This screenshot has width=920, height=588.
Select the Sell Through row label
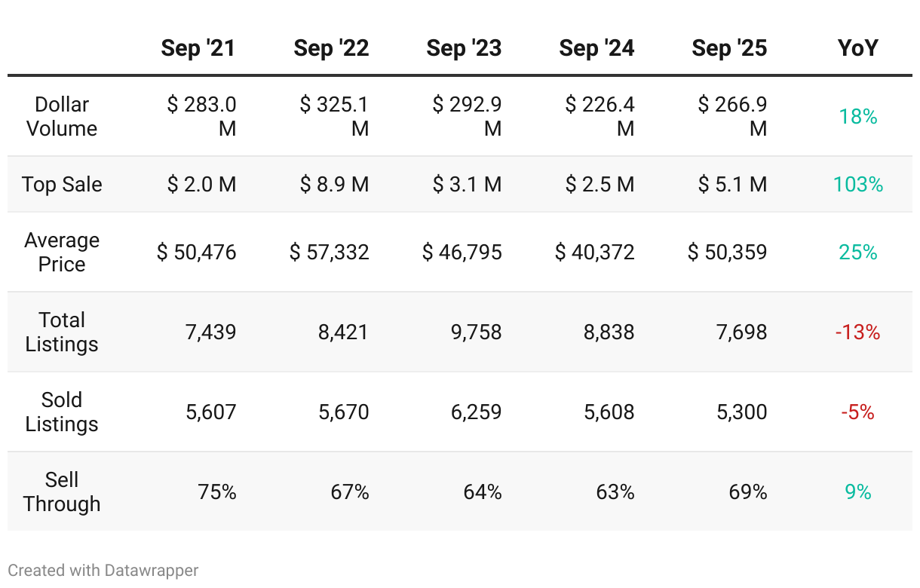pyautogui.click(x=62, y=492)
